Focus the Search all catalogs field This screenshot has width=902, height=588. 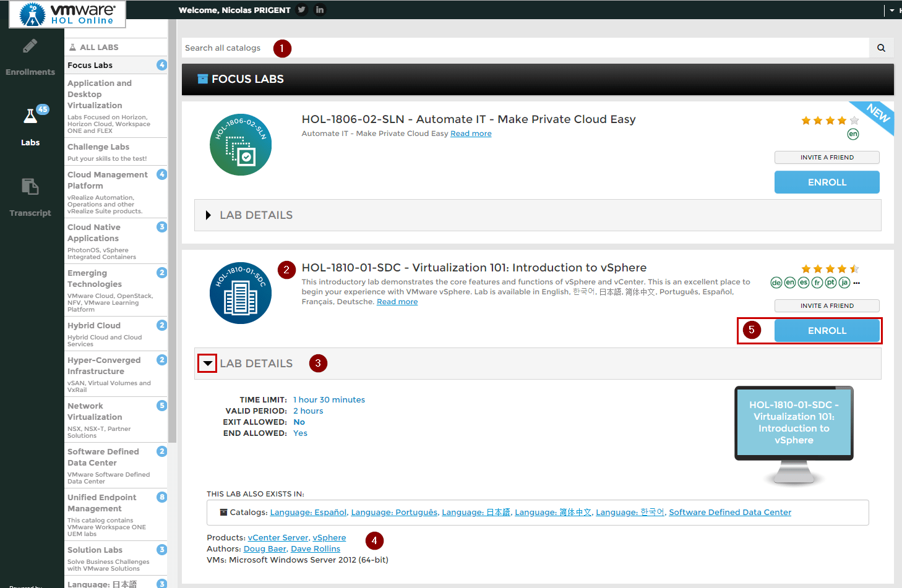click(525, 48)
